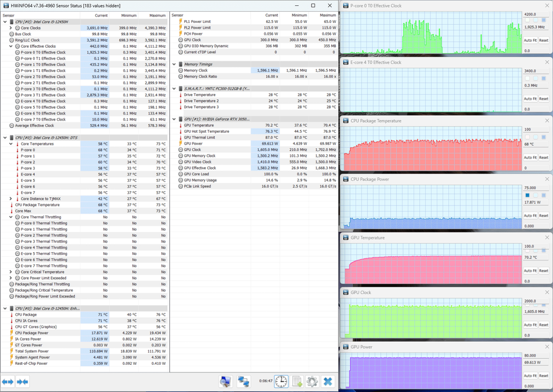Open the monitor with magnifier icon

pyautogui.click(x=225, y=381)
